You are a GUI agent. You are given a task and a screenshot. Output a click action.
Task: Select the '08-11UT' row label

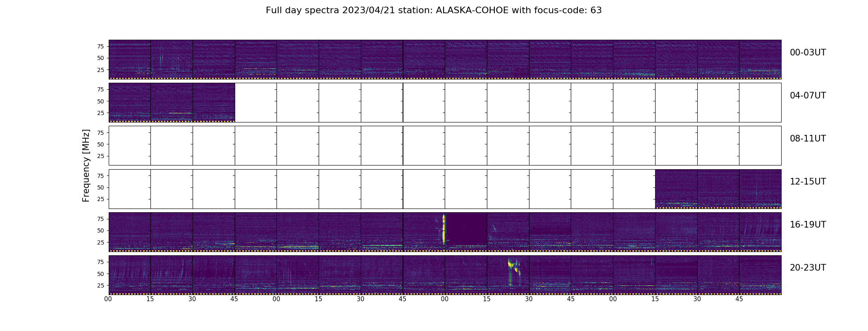[808, 139]
